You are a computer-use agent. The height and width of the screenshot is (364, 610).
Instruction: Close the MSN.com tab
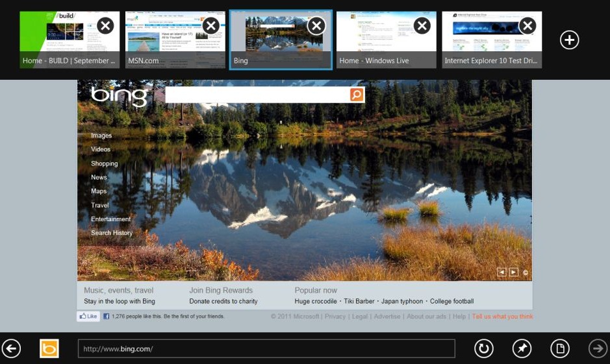[x=211, y=26]
